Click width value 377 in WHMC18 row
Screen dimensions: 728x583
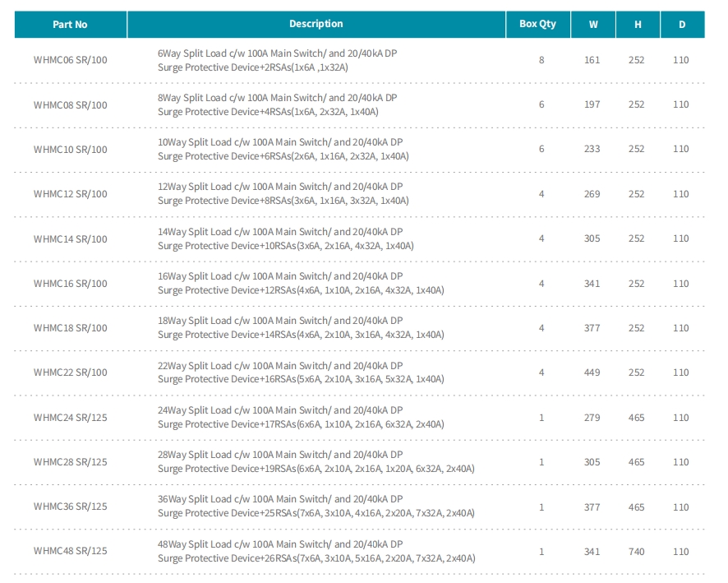point(592,328)
